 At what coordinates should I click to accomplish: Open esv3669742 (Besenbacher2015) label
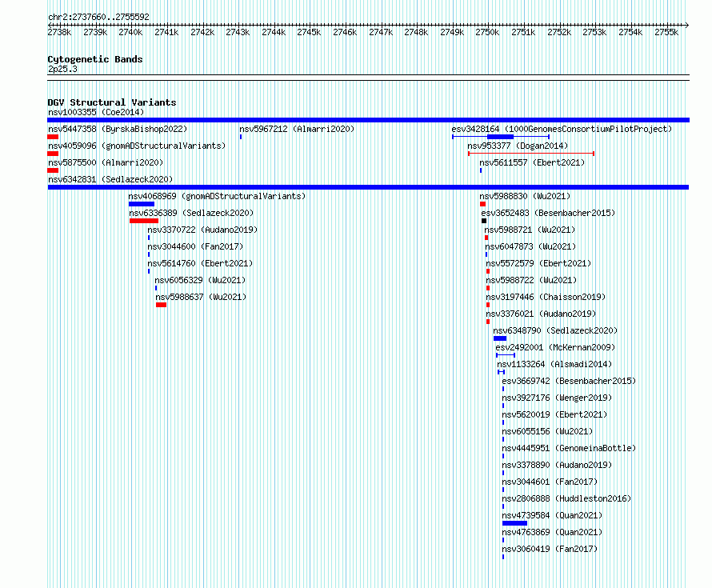[569, 381]
